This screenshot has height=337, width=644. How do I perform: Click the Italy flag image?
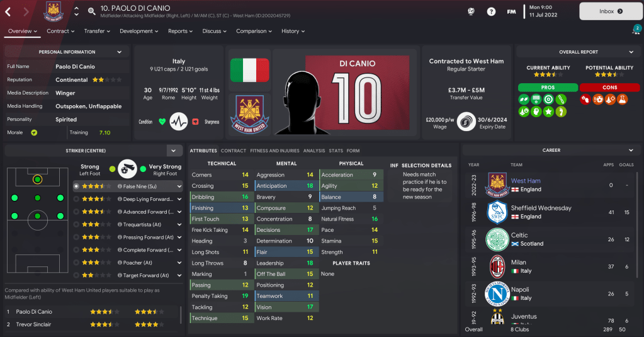click(250, 70)
